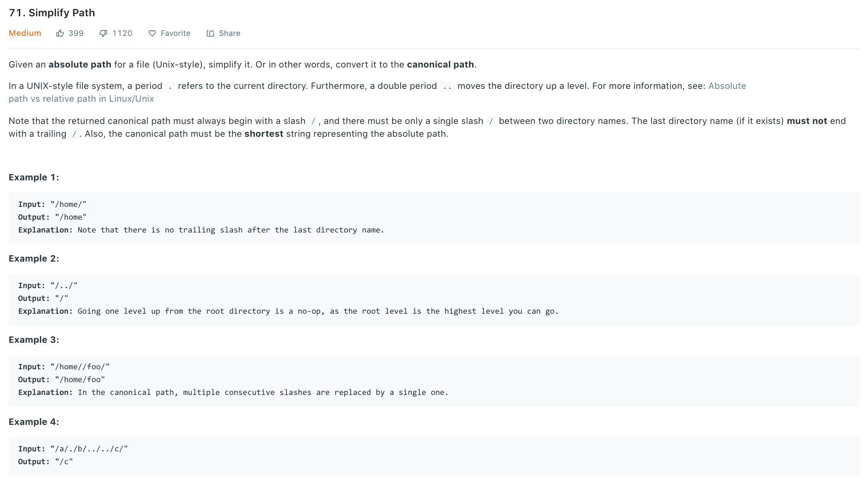This screenshot has width=868, height=483.
Task: Click the Share text label
Action: pyautogui.click(x=230, y=33)
